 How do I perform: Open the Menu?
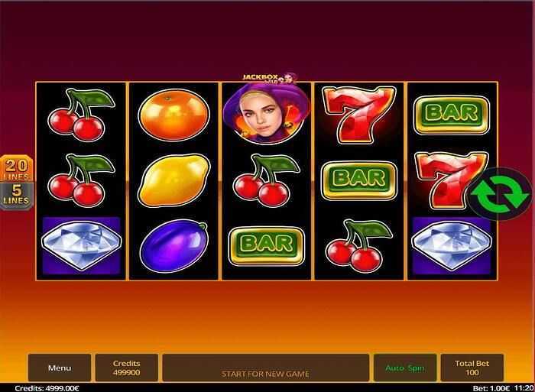pos(60,368)
